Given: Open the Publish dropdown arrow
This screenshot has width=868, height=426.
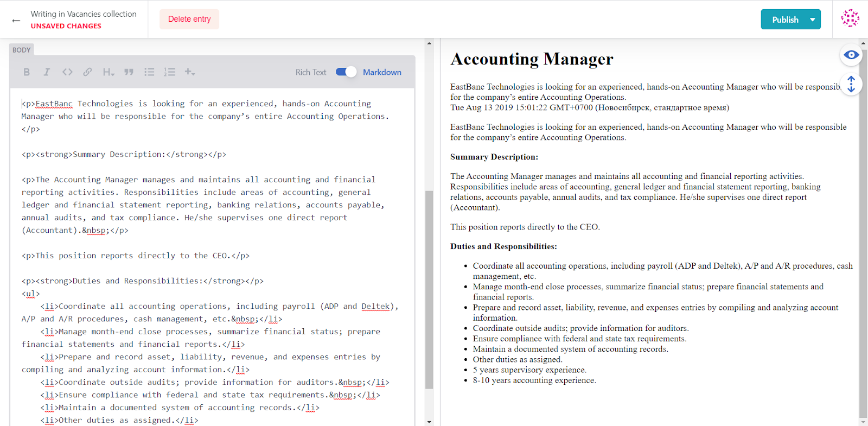Looking at the screenshot, I should [813, 20].
